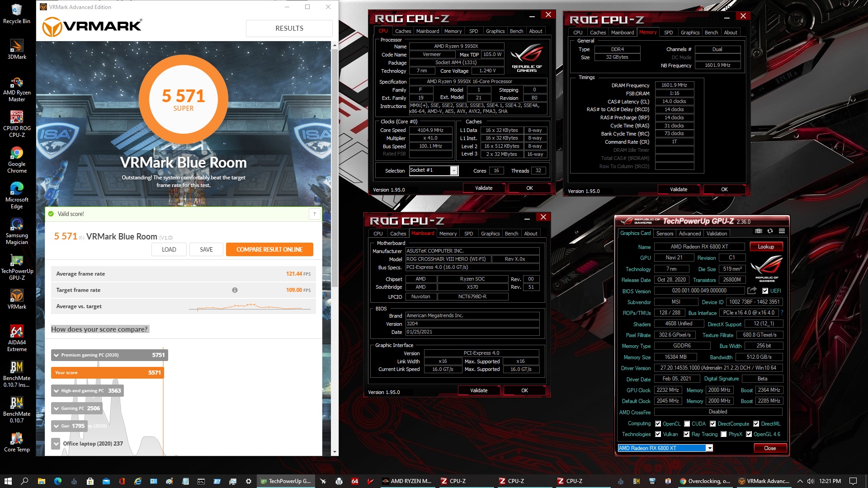Open BenchMate 0.10.7 Installer desktop icon
This screenshot has width=868, height=488.
[x=17, y=374]
